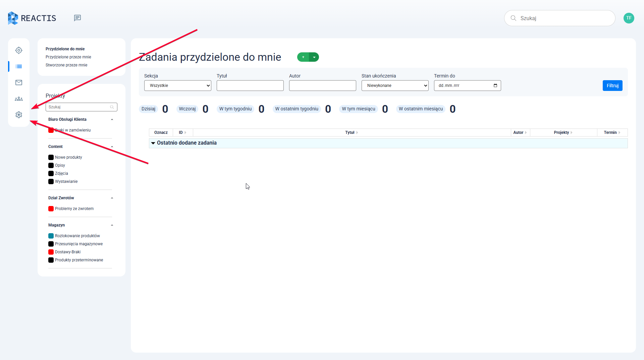Open the users group icon in sidebar
This screenshot has height=360, width=644.
[x=19, y=99]
